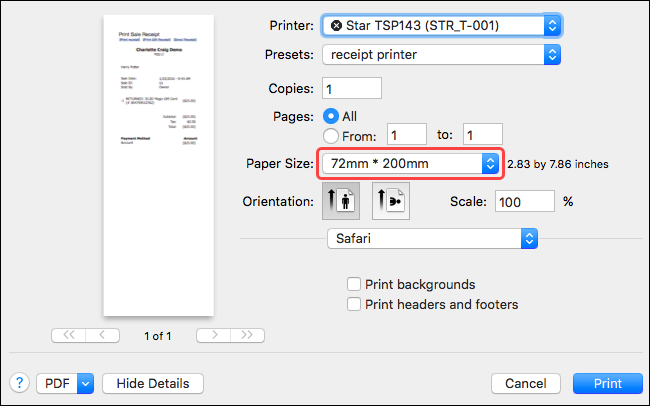Screen dimensions: 650x406
Task: Go to first page double-left arrow
Action: (68, 335)
